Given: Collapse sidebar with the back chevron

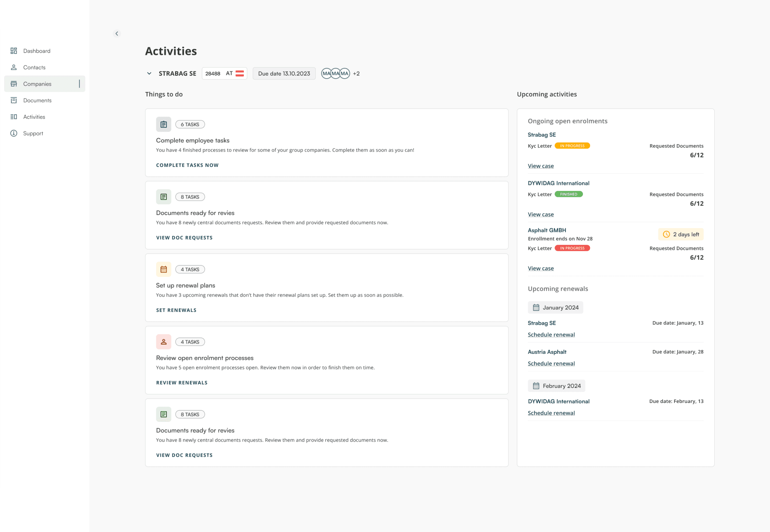Looking at the screenshot, I should coord(117,33).
